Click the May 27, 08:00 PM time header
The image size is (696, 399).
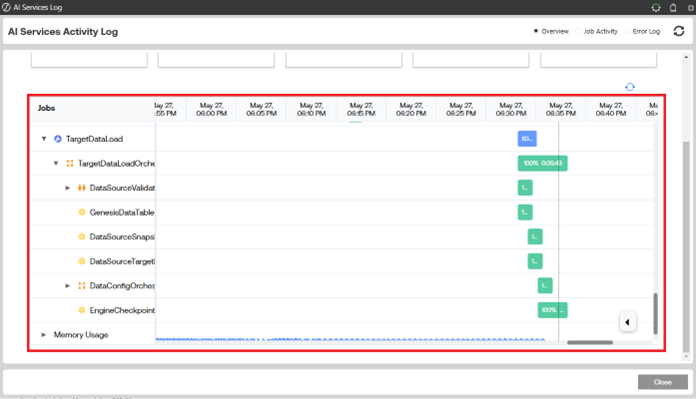[x=212, y=109]
